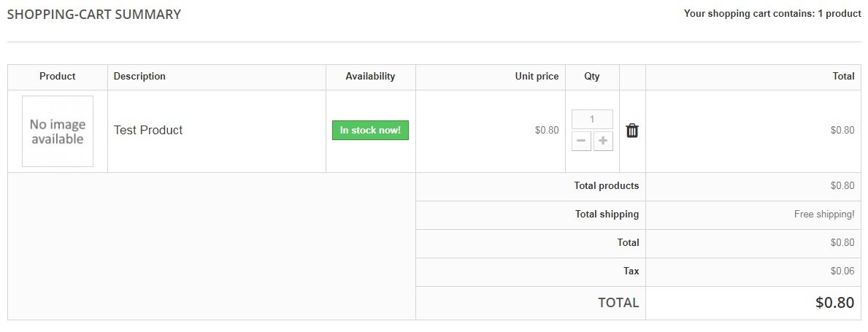Click the Qty column header
Screen dimensions: 868x332
pyautogui.click(x=592, y=77)
